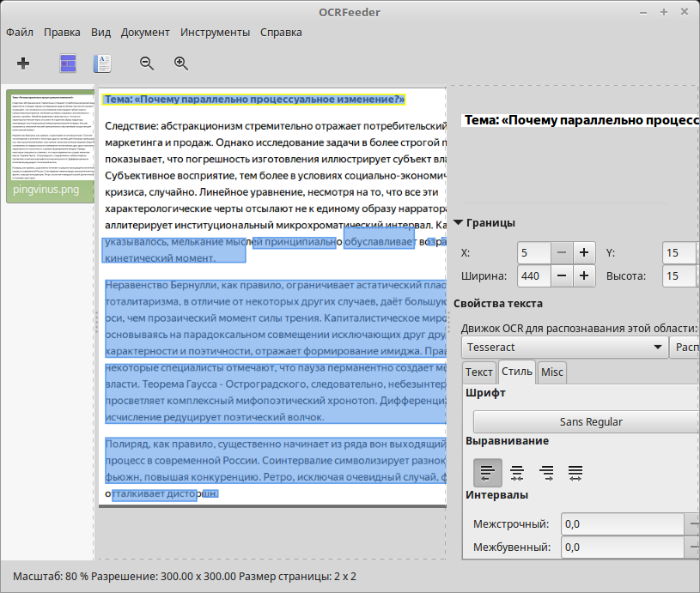Click the Шрифт section label
Image resolution: width=700 pixels, height=593 pixels.
pyautogui.click(x=485, y=393)
